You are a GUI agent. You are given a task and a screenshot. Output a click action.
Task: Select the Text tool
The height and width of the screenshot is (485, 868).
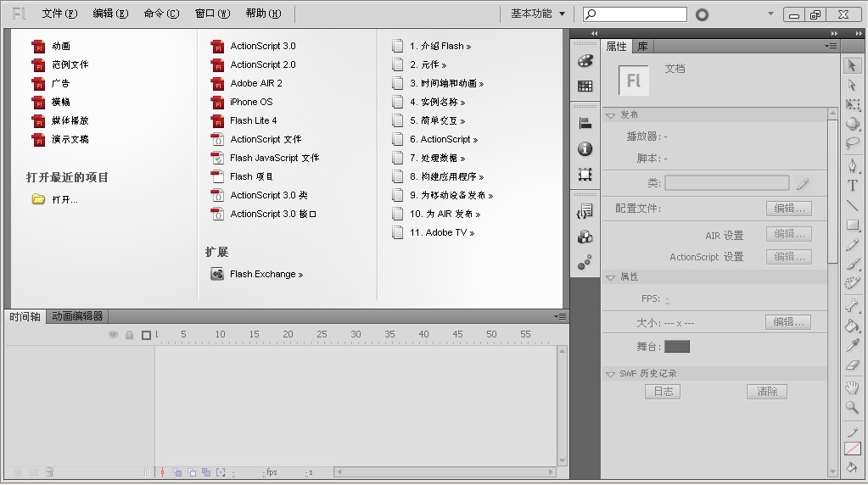point(853,185)
